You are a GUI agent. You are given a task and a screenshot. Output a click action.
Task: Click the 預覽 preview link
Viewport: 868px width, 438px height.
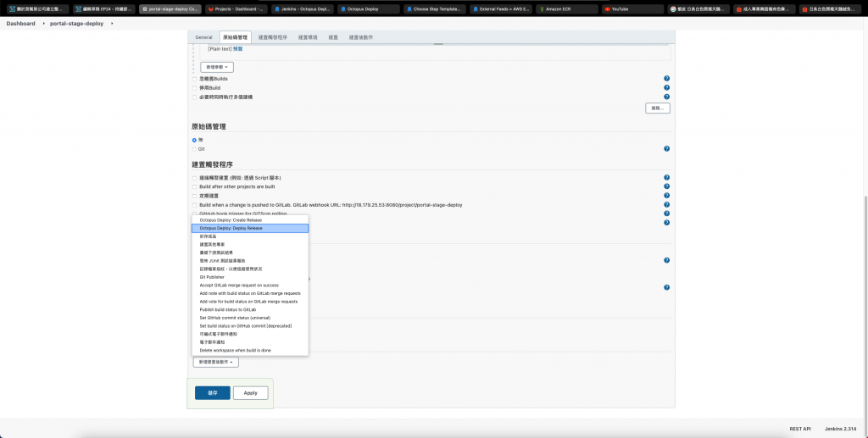point(237,48)
